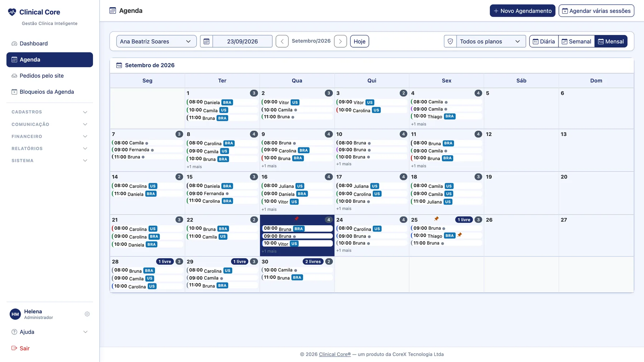Open the Ana Beatriz Soares professional dropdown
Screen dimensions: 644x362
(x=156, y=41)
